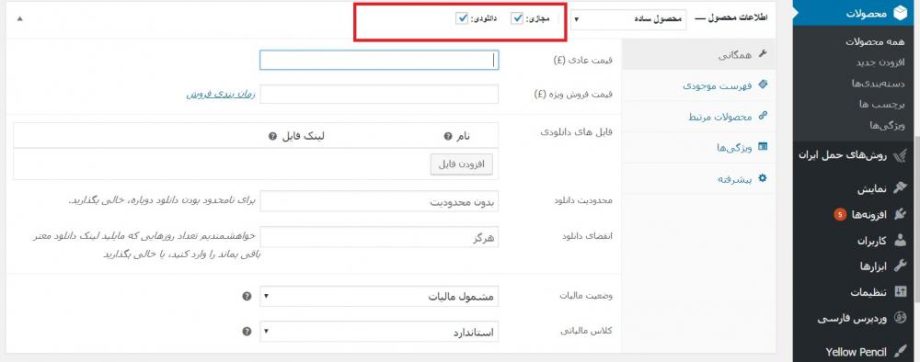The height and width of the screenshot is (362, 920).
Task: Open افزودن جدید submenu item
Action: pyautogui.click(x=881, y=62)
